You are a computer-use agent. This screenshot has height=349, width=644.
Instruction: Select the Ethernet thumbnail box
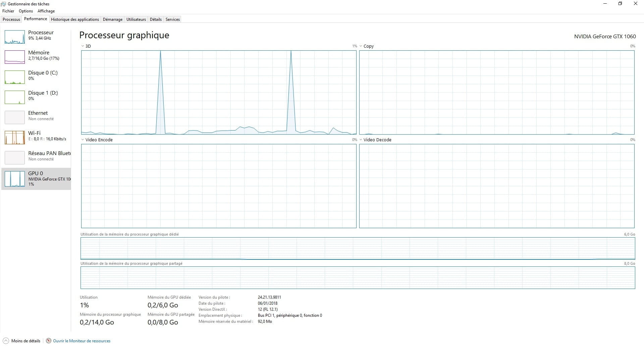[x=15, y=117]
